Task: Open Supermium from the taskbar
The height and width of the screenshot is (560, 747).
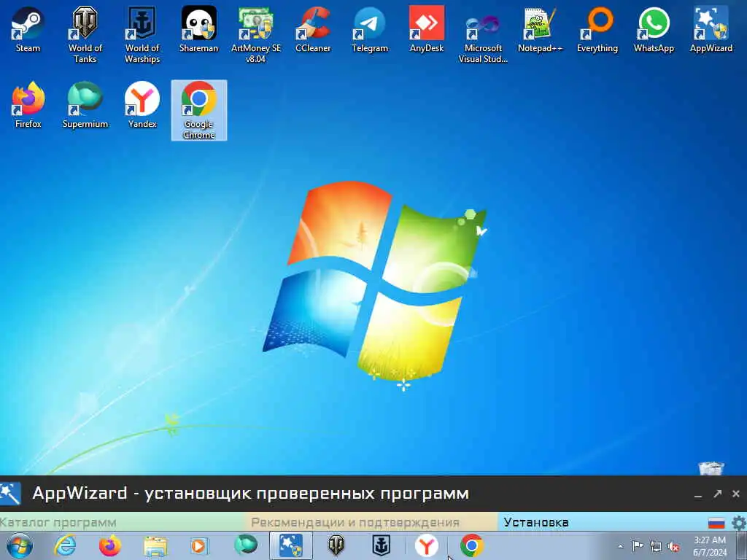Action: point(245,545)
